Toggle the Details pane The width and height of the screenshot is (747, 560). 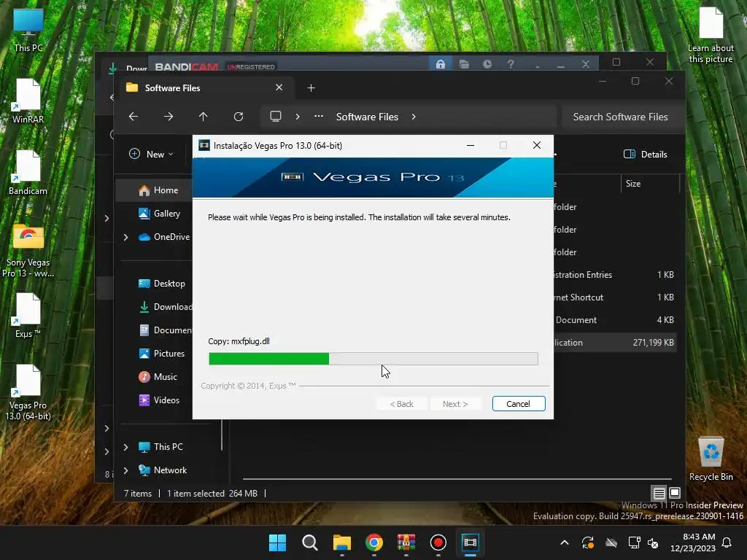(x=646, y=155)
